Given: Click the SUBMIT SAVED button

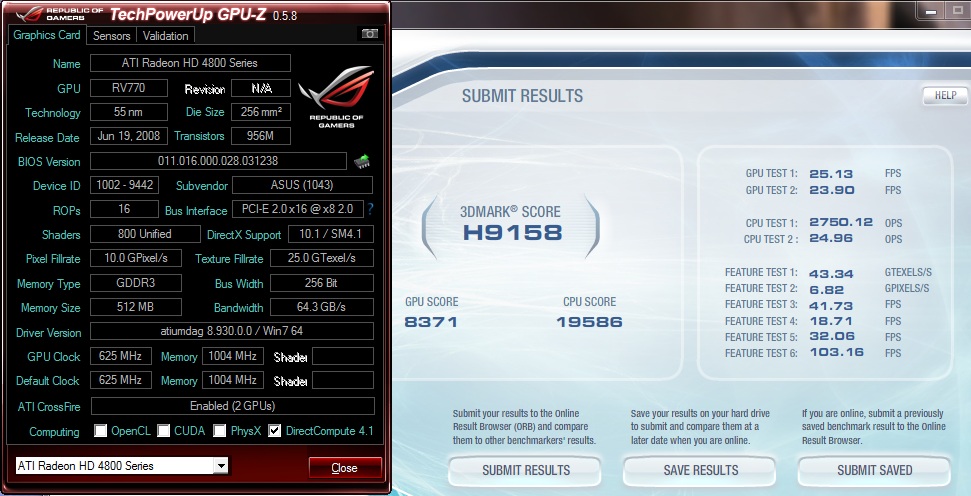Looking at the screenshot, I should 874,470.
